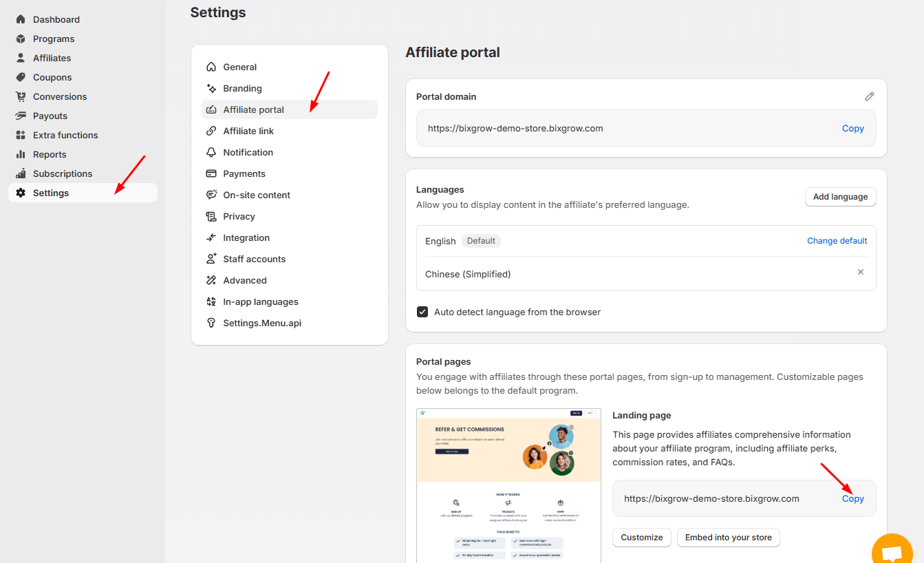Remove Chinese (Simplified) language with X icon

point(860,272)
